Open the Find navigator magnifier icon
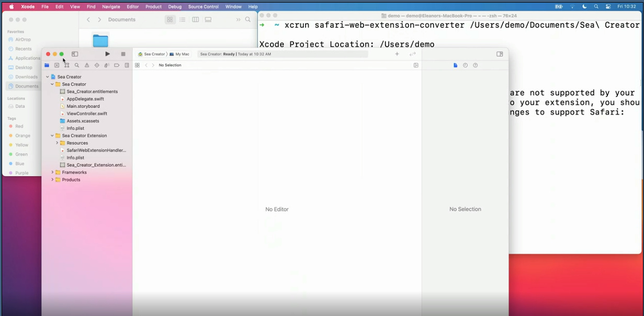The image size is (644, 316). click(x=77, y=65)
